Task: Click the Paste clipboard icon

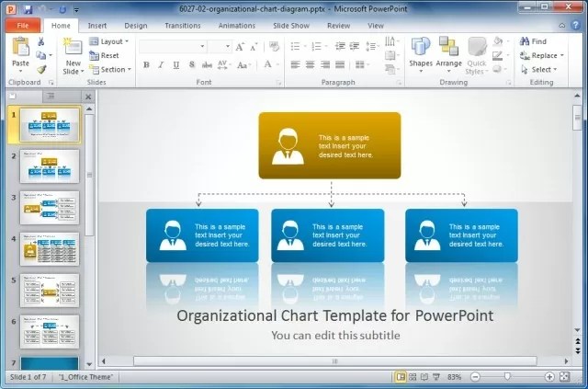Action: point(20,47)
